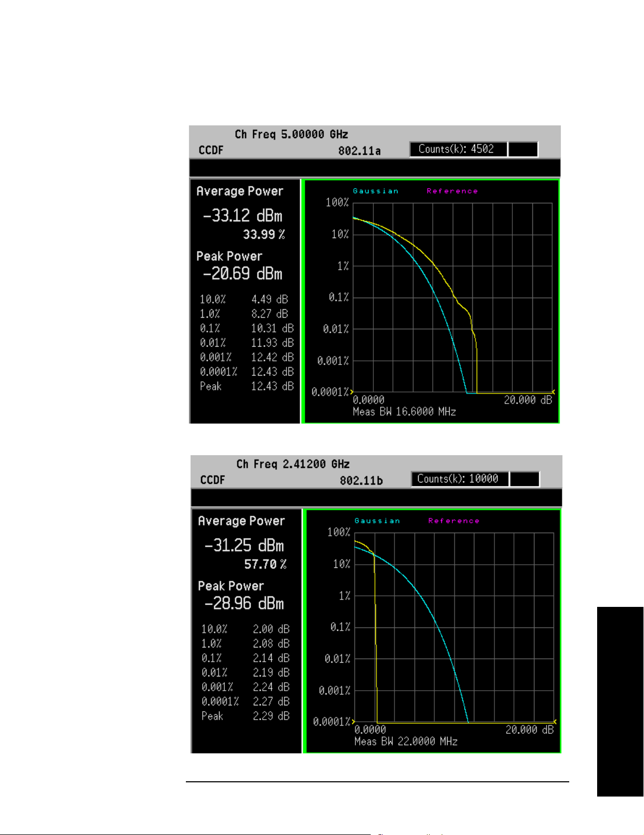The image size is (644, 835).
Task: Click the 2.27 dB table value
Action: 271,702
